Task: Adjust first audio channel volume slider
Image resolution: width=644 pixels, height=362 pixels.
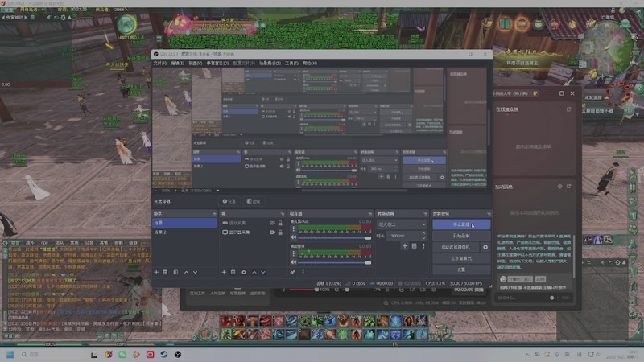Action: (x=368, y=237)
